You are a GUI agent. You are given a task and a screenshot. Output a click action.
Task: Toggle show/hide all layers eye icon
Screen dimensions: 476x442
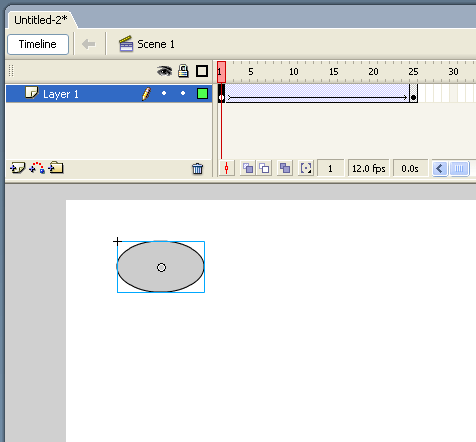(164, 71)
